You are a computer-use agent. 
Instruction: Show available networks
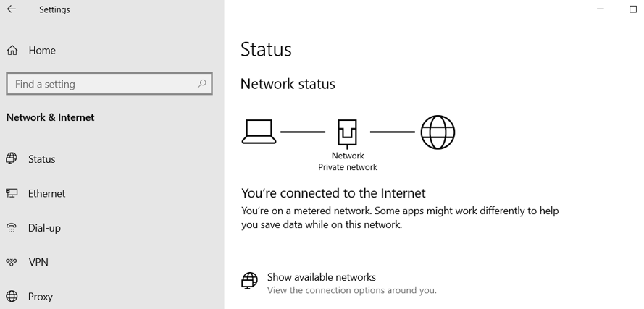[321, 277]
